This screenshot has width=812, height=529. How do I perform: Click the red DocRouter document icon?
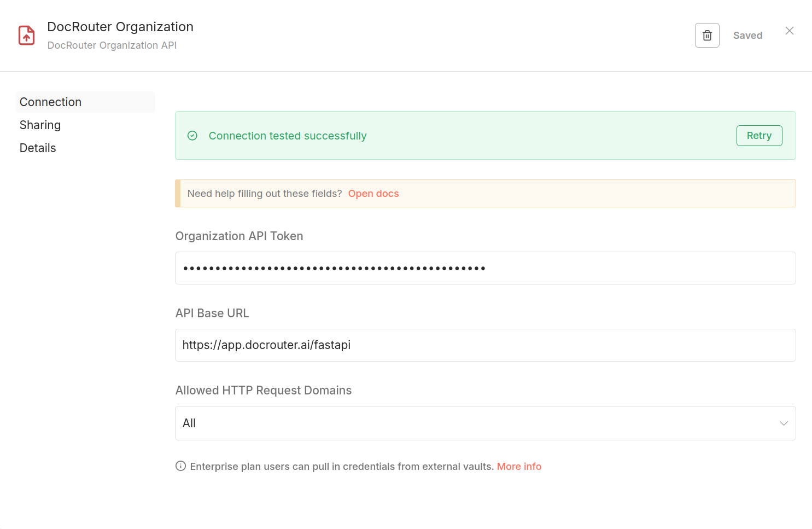click(26, 35)
